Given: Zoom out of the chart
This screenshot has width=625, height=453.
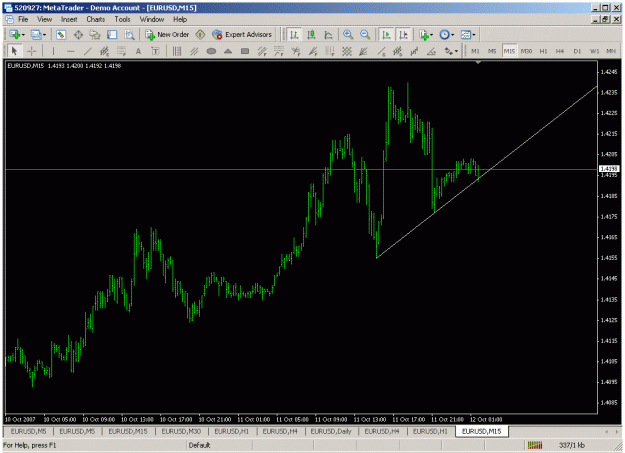Looking at the screenshot, I should tap(365, 35).
